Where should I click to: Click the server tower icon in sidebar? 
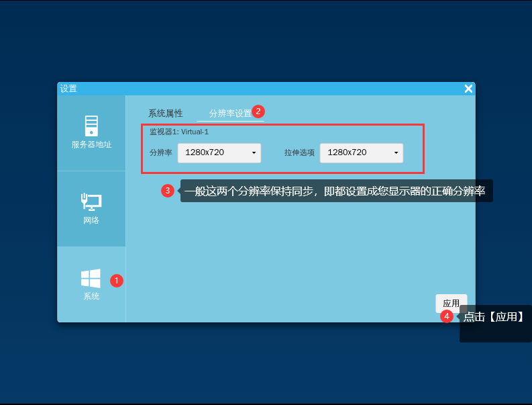(91, 126)
